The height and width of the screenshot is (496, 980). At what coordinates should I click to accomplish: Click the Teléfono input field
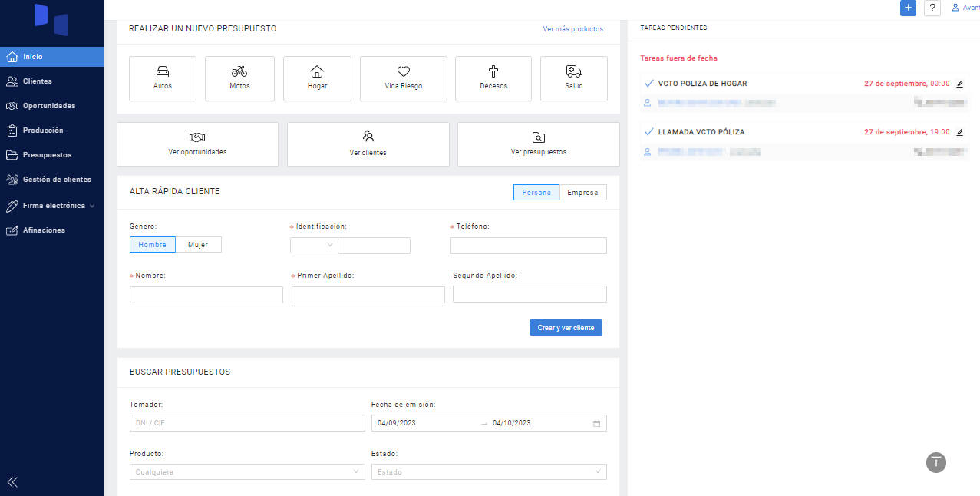pos(529,246)
